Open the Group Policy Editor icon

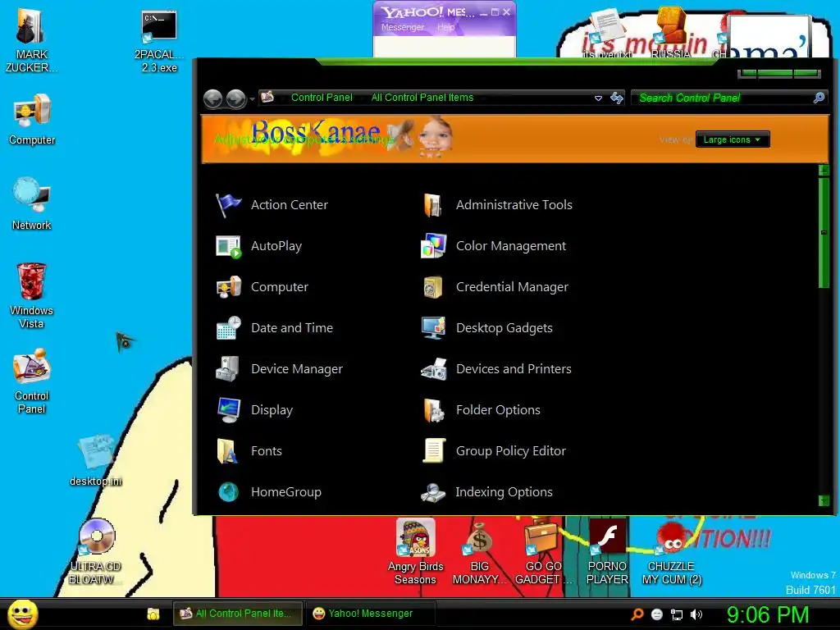tap(433, 451)
